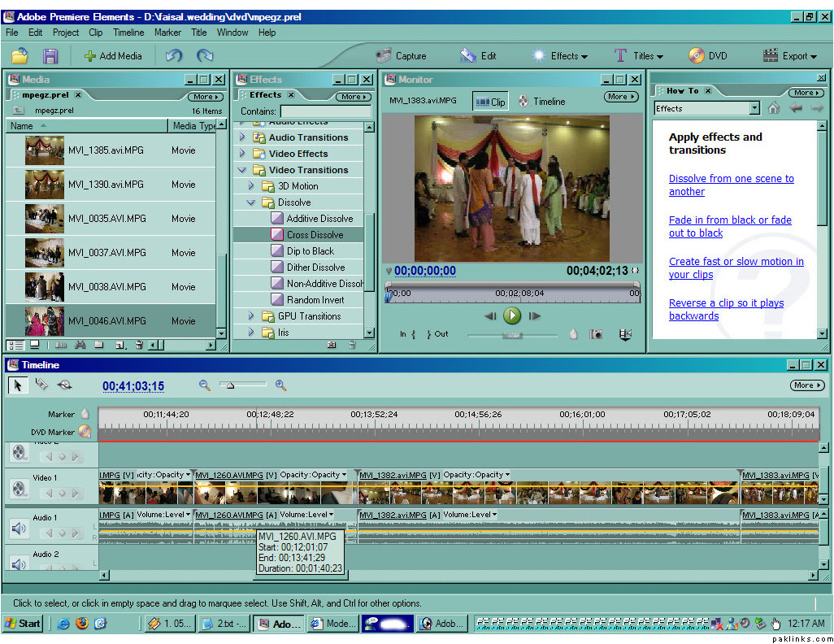Click the Undo arrow icon

pyautogui.click(x=173, y=56)
